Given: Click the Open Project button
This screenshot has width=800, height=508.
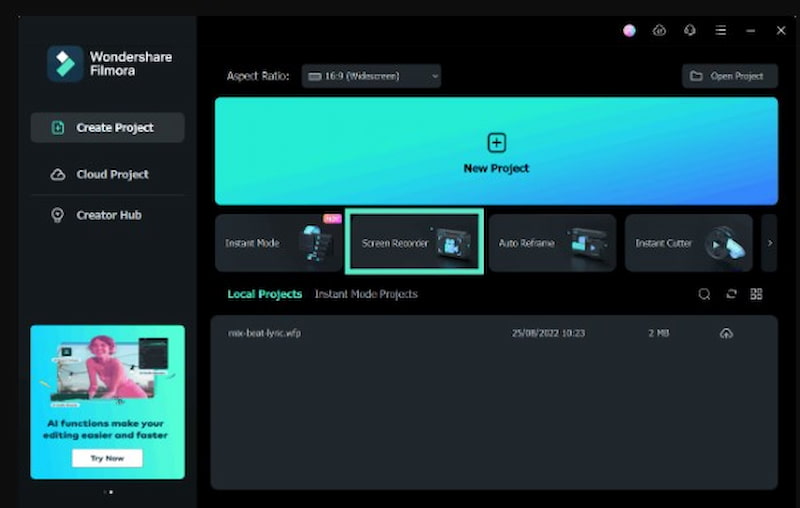Looking at the screenshot, I should pyautogui.click(x=729, y=76).
